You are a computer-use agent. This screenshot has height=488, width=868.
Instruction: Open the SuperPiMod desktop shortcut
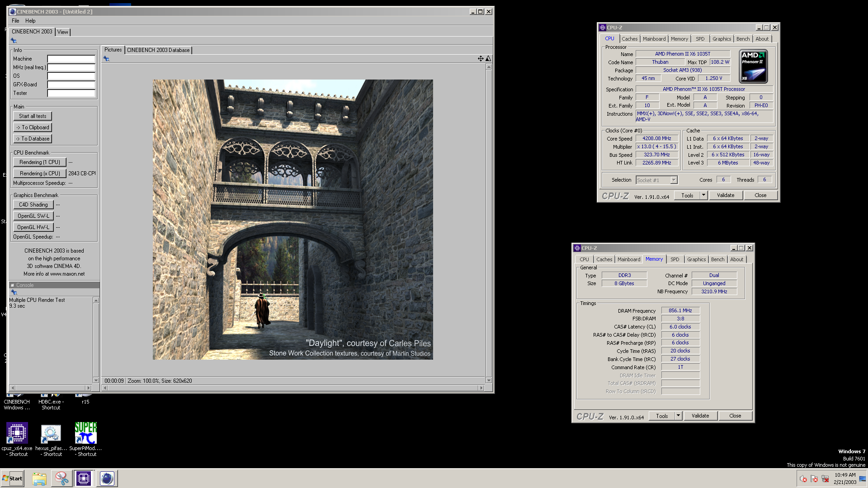click(x=85, y=439)
